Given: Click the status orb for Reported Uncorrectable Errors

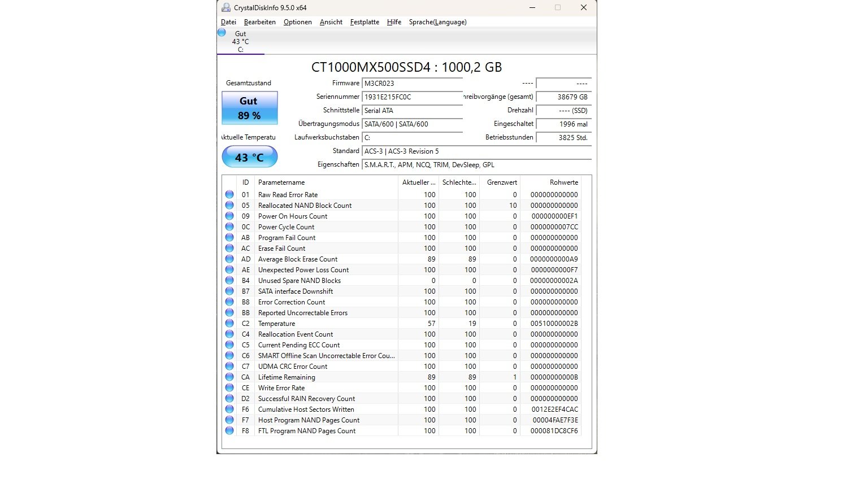Looking at the screenshot, I should click(x=229, y=312).
